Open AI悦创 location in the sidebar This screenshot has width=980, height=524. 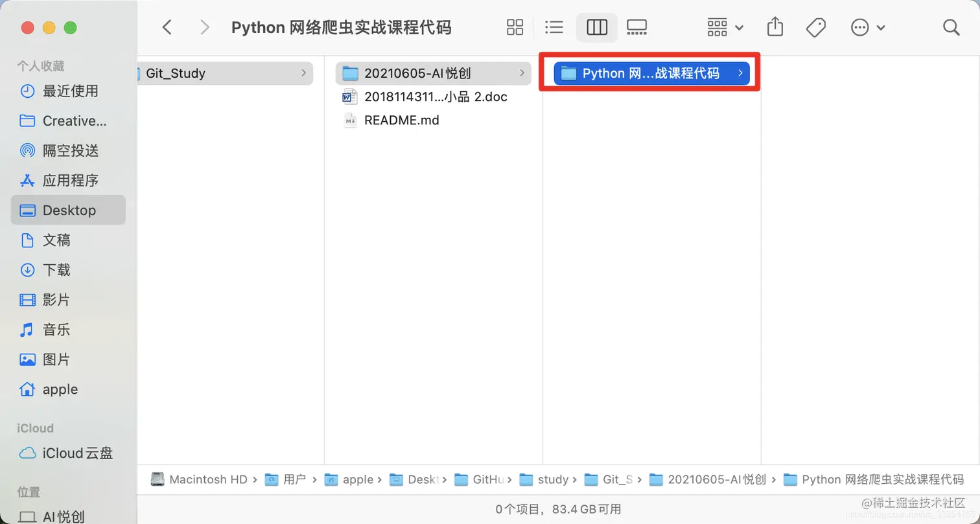(68, 516)
